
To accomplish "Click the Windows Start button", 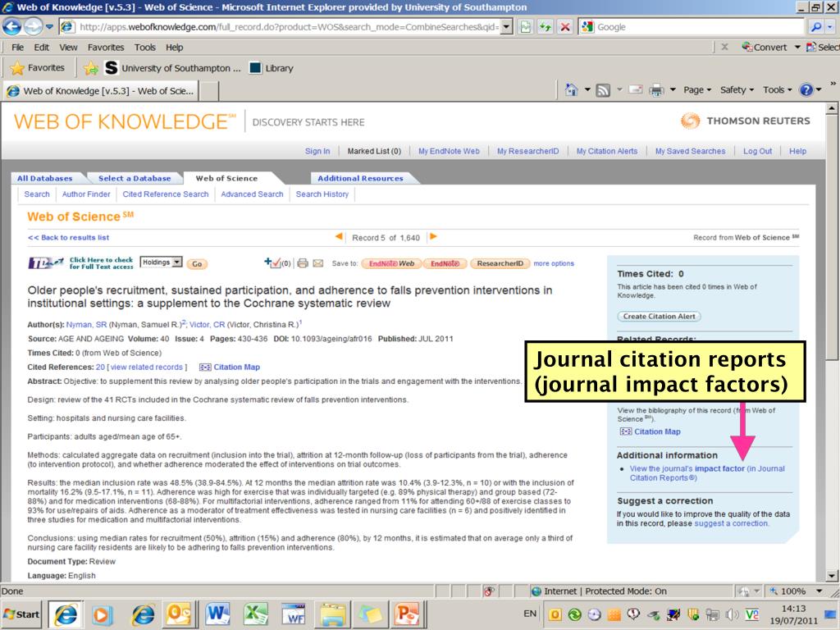I will 21,614.
